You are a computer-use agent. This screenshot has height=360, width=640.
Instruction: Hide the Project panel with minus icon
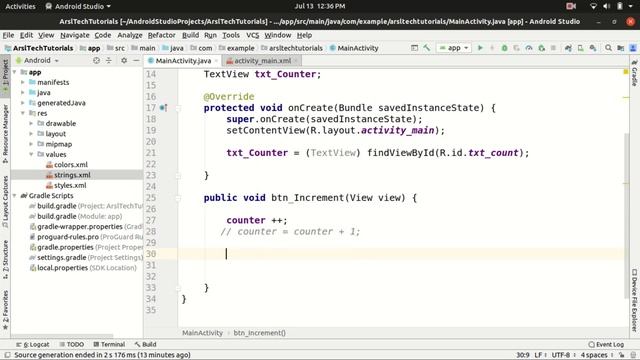tap(136, 60)
